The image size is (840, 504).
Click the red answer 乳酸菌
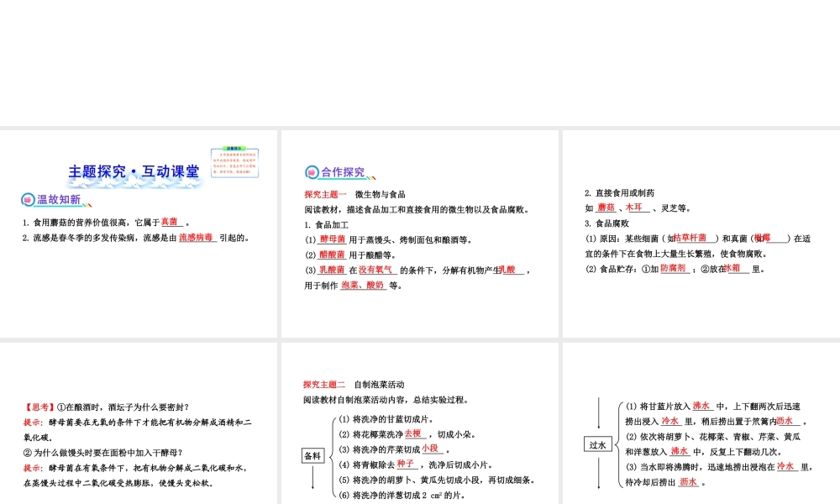tap(332, 270)
